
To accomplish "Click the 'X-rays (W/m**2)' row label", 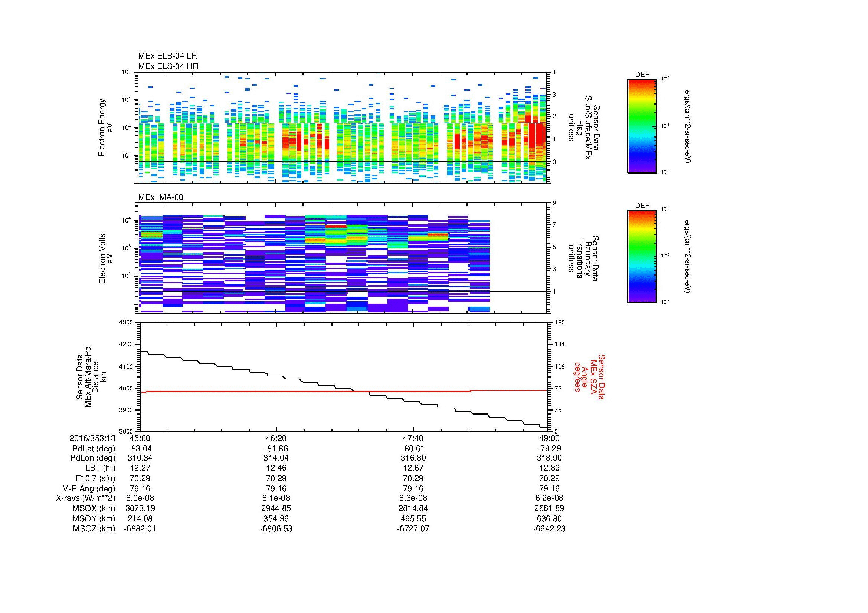I will 86,498.
